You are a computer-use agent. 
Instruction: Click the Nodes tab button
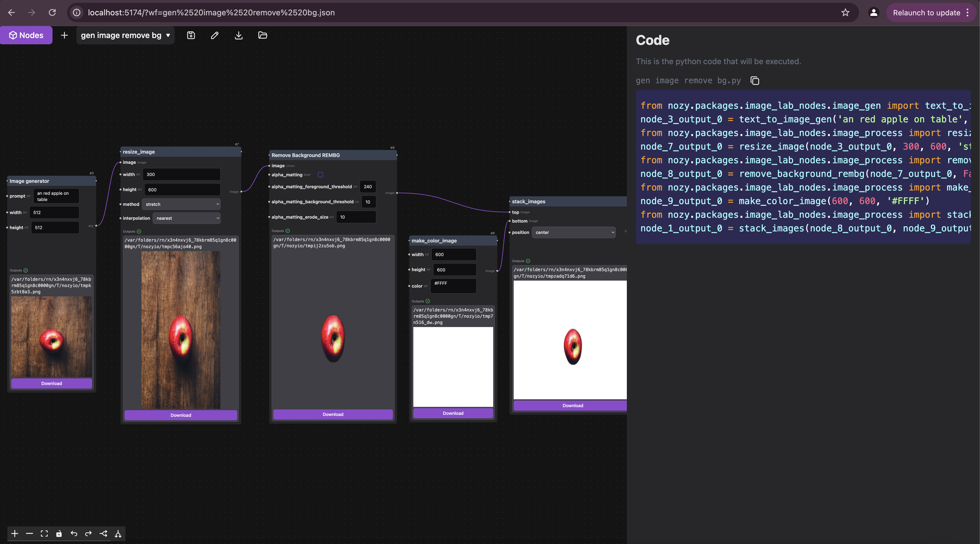[x=26, y=35]
